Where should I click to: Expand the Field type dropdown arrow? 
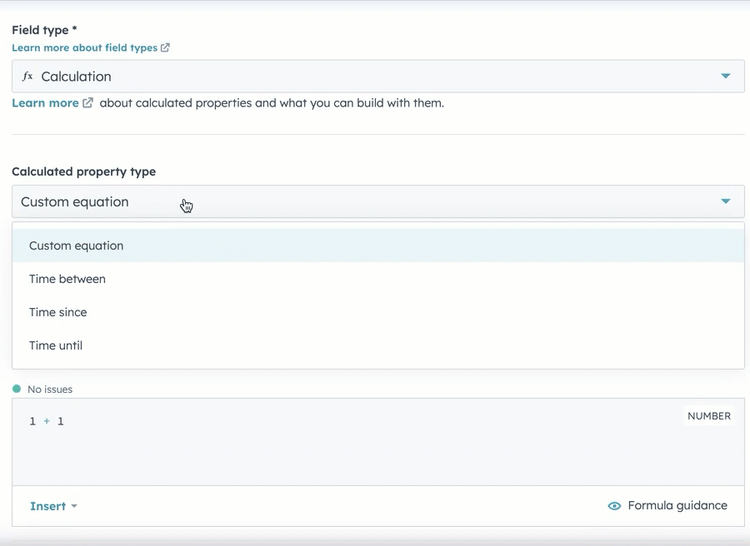(x=726, y=77)
